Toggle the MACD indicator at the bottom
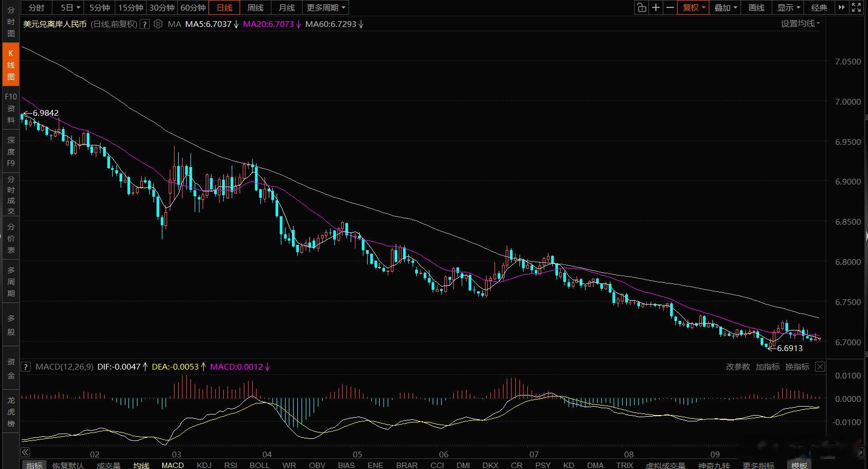The height and width of the screenshot is (469, 868). pyautogui.click(x=172, y=465)
